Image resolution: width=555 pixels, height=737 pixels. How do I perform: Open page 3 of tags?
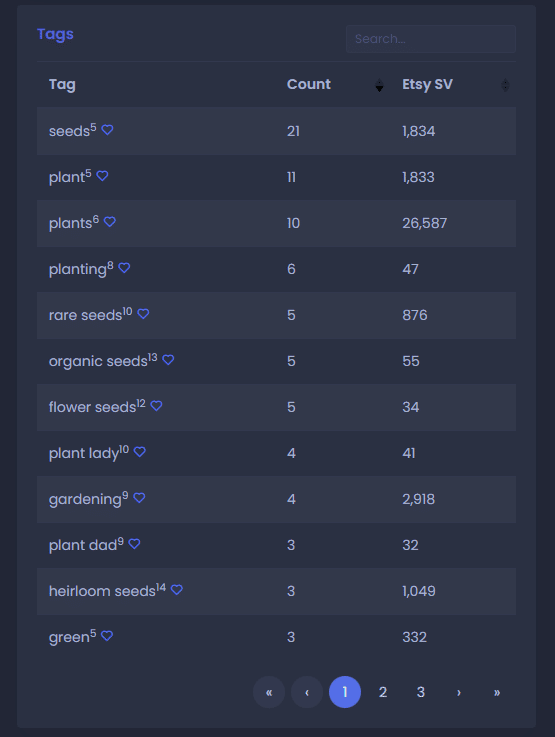click(421, 692)
